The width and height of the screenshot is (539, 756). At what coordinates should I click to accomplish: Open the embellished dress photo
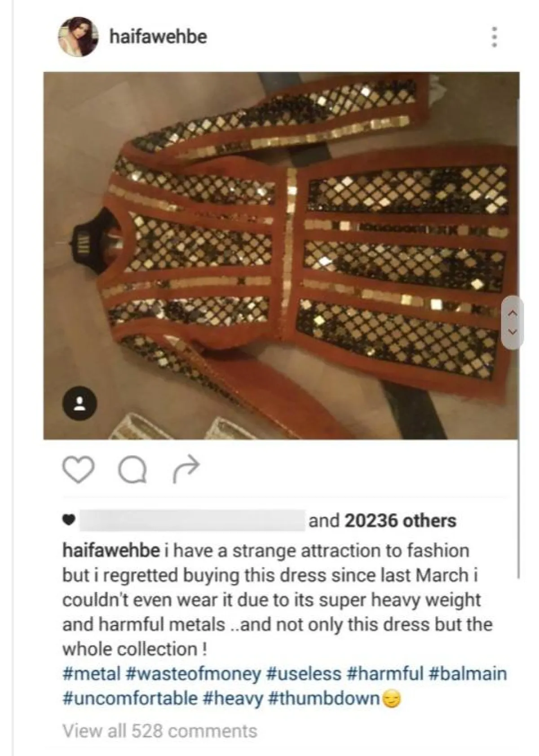point(281,255)
